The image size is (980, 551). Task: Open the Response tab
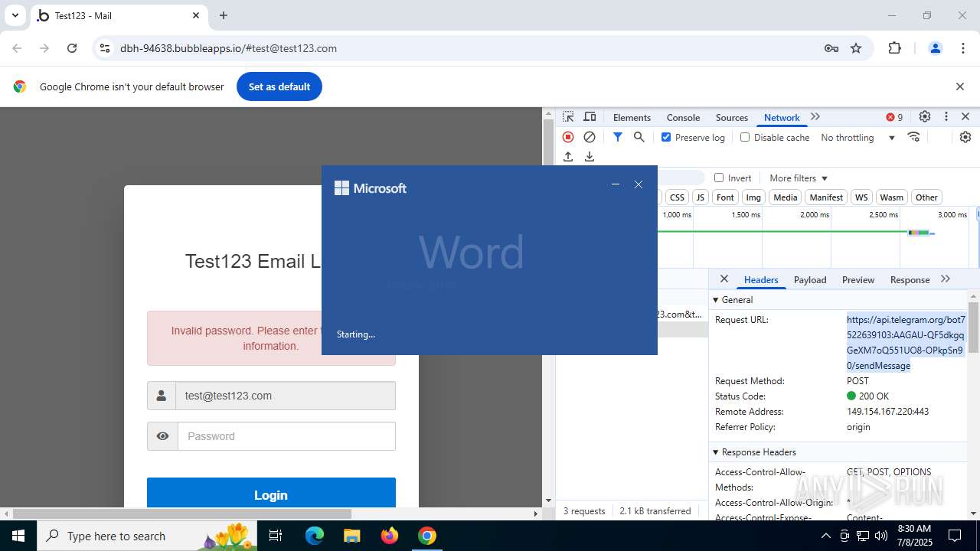point(910,279)
